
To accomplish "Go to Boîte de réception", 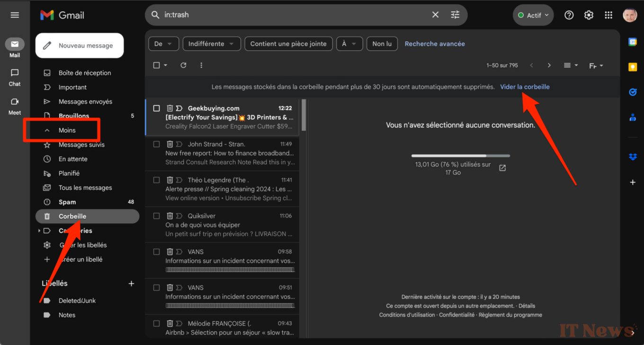I will point(84,73).
